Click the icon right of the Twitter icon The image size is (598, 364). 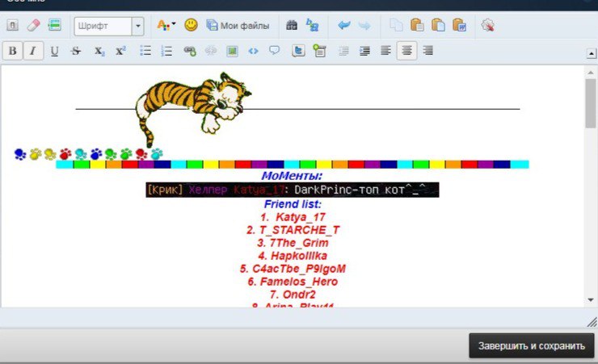(x=319, y=51)
